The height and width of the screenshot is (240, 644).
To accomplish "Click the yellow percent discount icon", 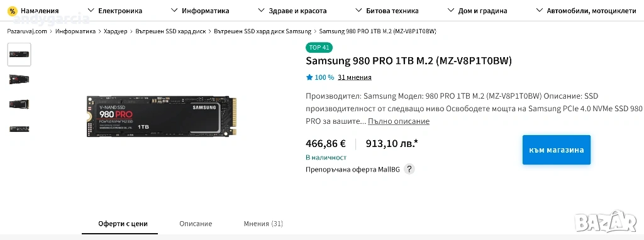I will click(13, 11).
